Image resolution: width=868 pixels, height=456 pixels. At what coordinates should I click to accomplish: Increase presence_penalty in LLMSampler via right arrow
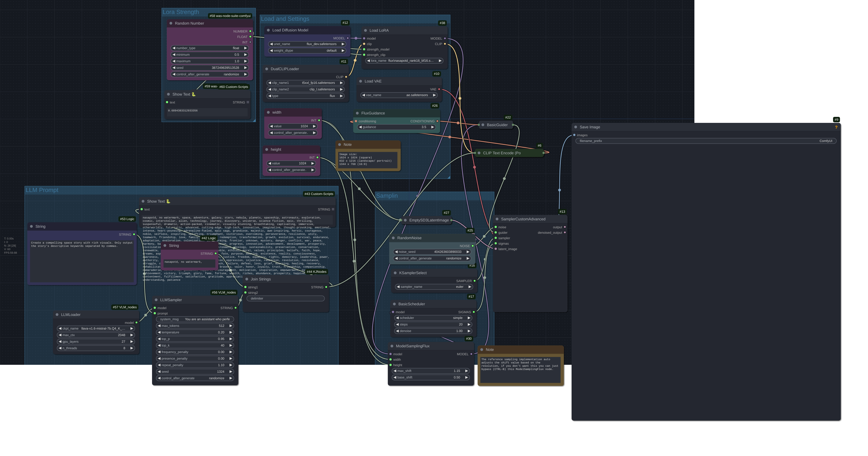(230, 359)
